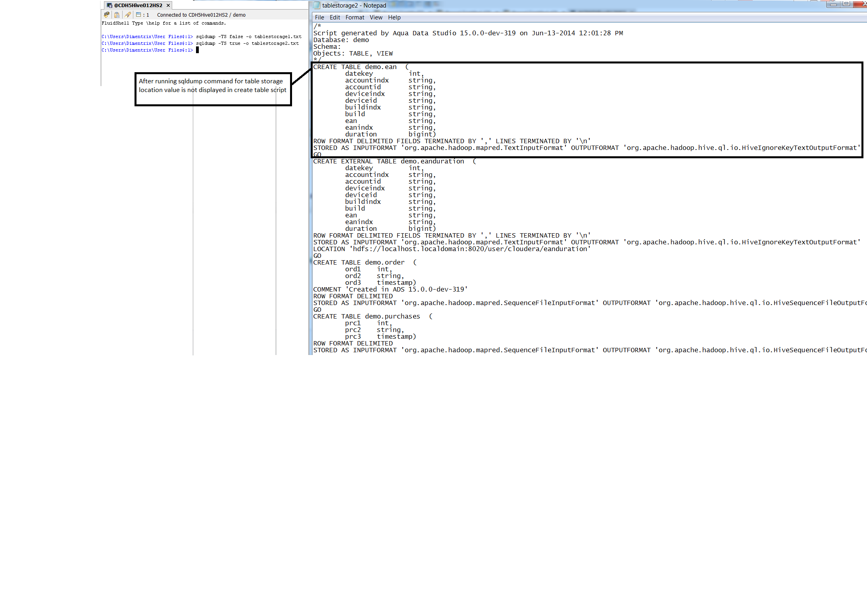
Task: Open the File menu in Notepad
Action: click(319, 17)
